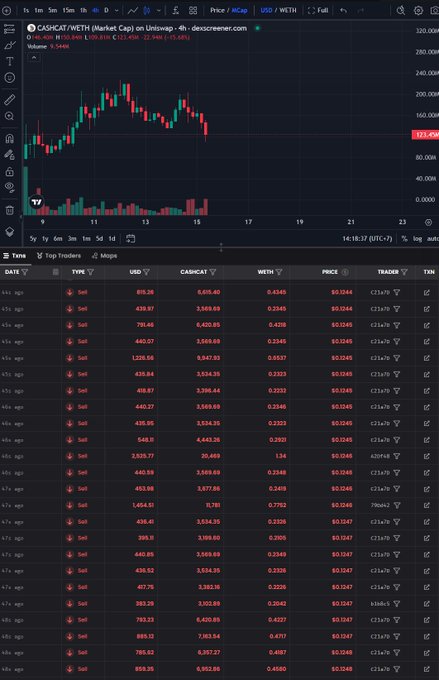Switch chart denomination to WETH
Viewport: 439px width, 680px height.
click(x=288, y=10)
